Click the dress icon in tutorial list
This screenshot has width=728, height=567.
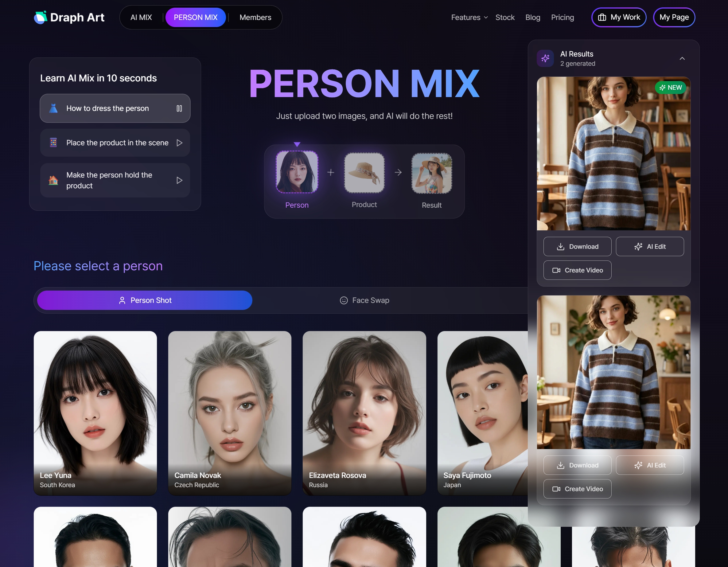coord(53,108)
